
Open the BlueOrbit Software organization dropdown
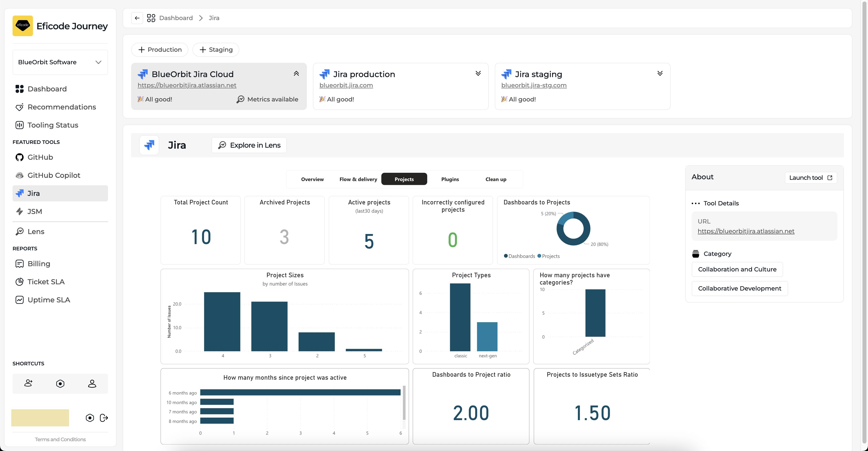coord(60,62)
